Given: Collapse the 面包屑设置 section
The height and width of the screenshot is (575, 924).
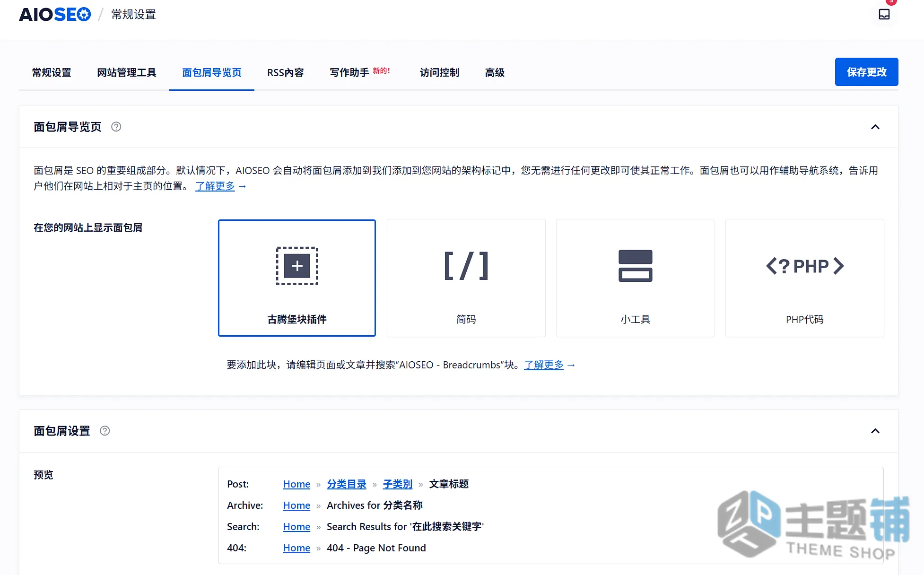Looking at the screenshot, I should click(x=875, y=431).
